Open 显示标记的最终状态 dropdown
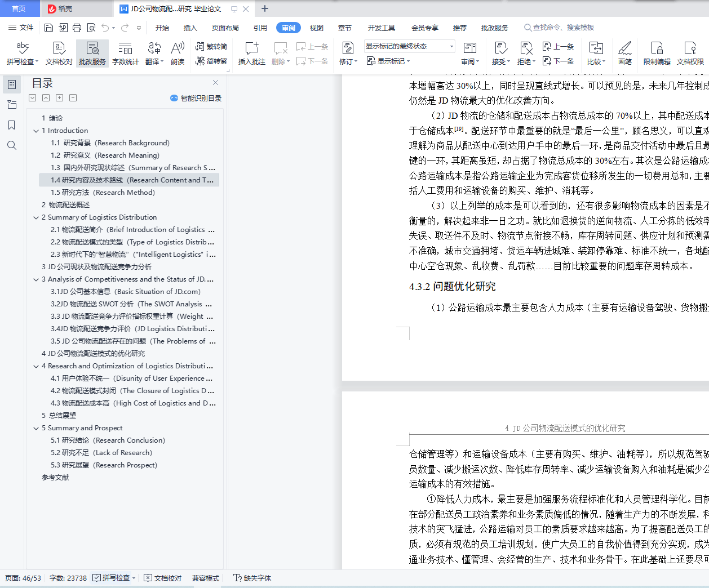709x588 pixels. click(409, 46)
